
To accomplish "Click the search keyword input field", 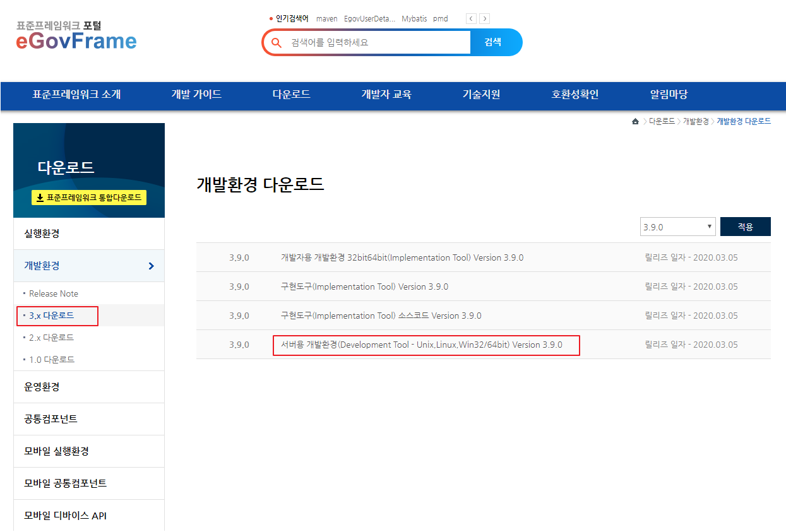I will pos(379,43).
